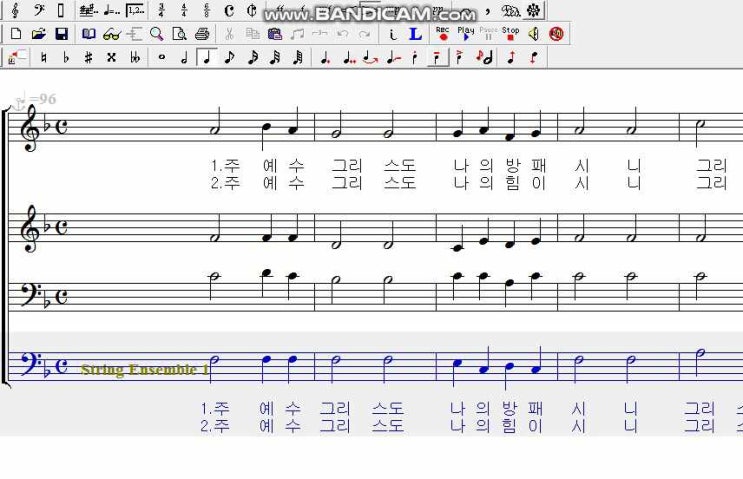Open file with folder icon
743x479 pixels.
click(38, 34)
